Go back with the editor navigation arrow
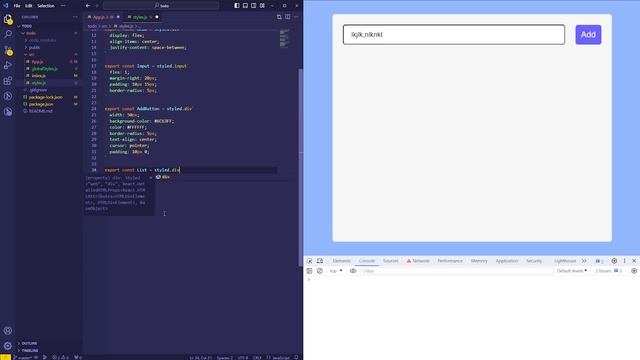This screenshot has width=640, height=360. [88, 6]
